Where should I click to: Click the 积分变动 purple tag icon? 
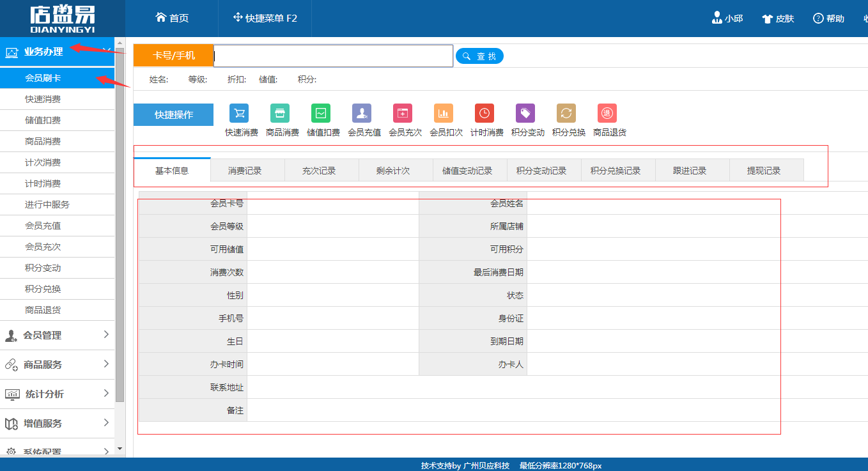[525, 113]
